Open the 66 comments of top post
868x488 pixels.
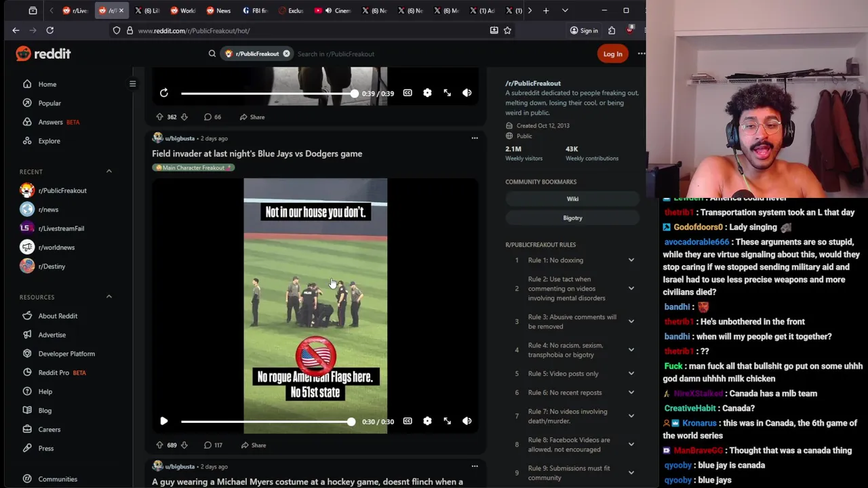click(x=213, y=117)
